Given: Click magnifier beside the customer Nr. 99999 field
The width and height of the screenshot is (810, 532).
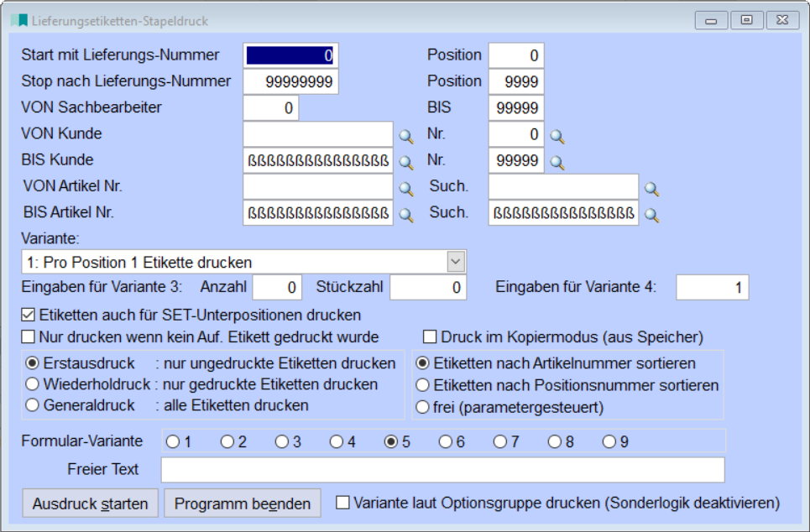Looking at the screenshot, I should [557, 161].
